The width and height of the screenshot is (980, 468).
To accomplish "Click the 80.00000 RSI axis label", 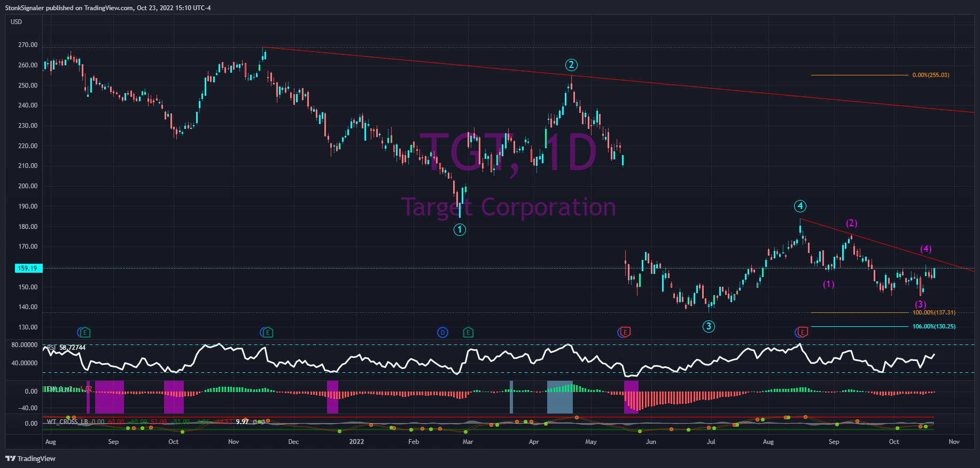I will [25, 345].
